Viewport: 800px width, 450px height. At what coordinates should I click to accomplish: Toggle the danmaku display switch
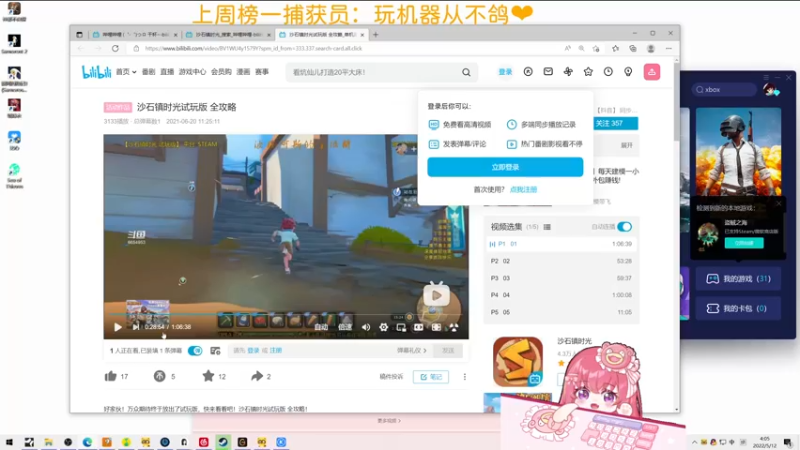[x=195, y=351]
